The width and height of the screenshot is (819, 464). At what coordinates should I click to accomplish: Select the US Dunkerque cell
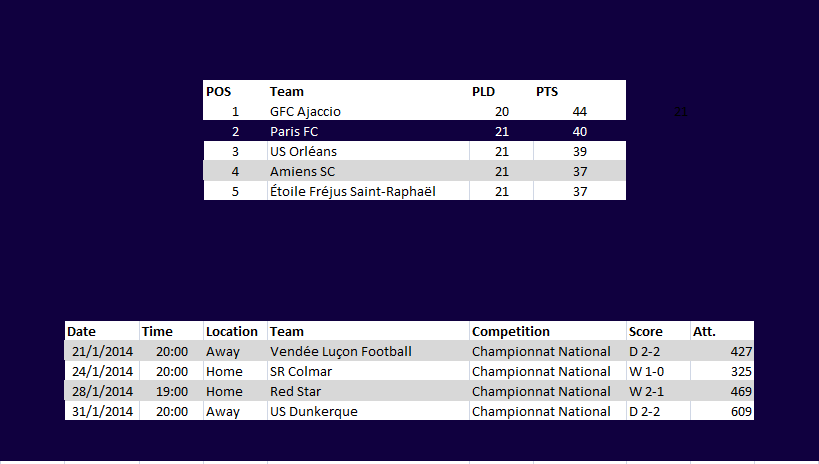[368, 411]
